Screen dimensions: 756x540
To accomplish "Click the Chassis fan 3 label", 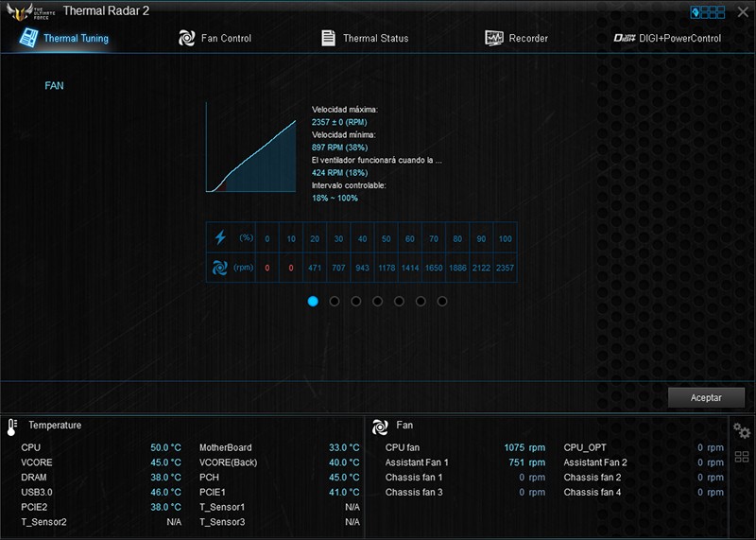I will [414, 492].
